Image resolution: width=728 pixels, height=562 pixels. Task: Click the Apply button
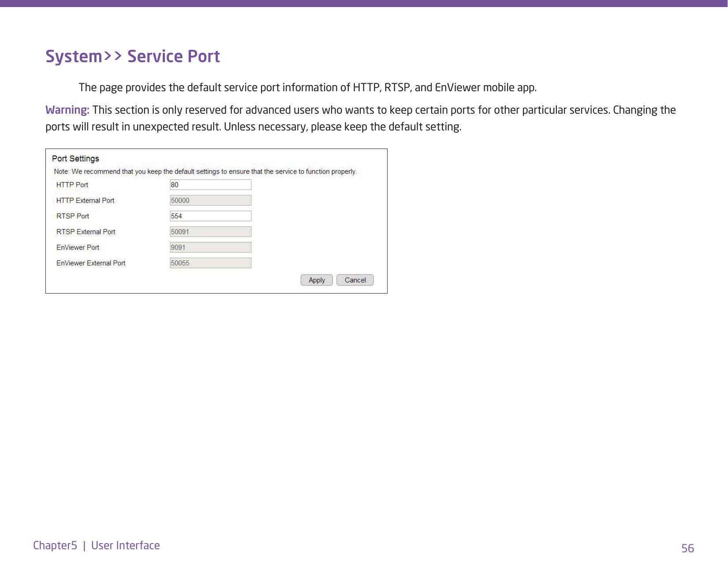pos(317,280)
